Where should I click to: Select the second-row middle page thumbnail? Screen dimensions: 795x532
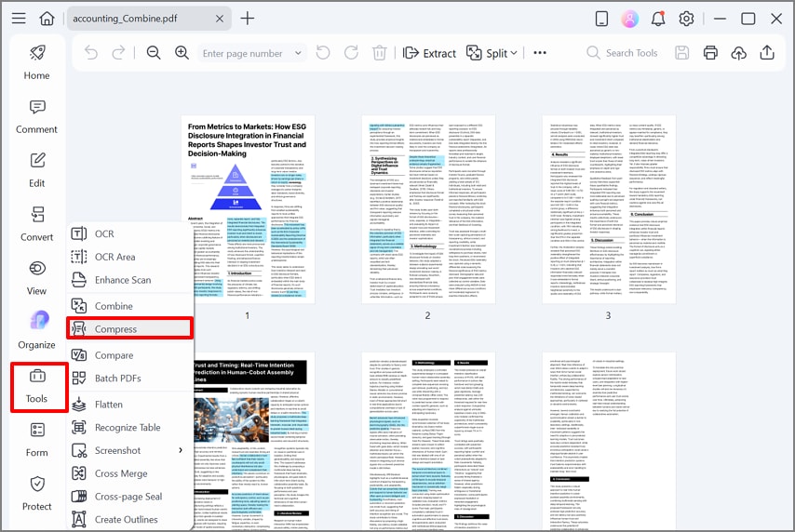[x=428, y=441]
